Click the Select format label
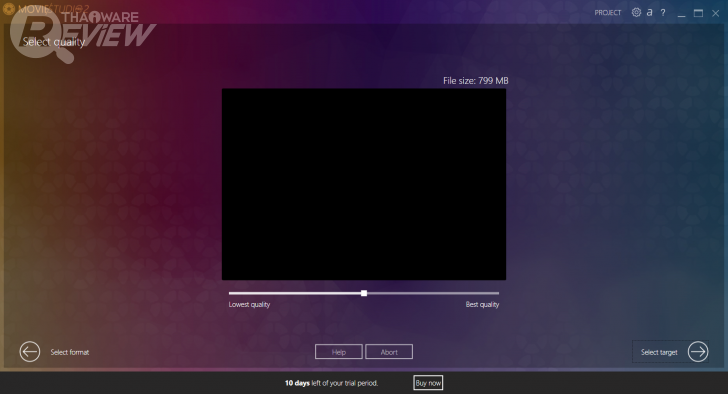 pos(70,352)
